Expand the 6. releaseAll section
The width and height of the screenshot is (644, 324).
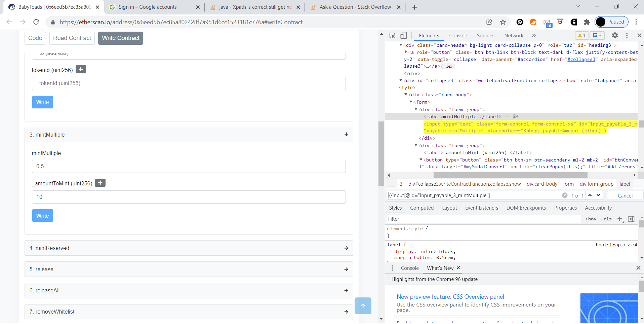189,290
